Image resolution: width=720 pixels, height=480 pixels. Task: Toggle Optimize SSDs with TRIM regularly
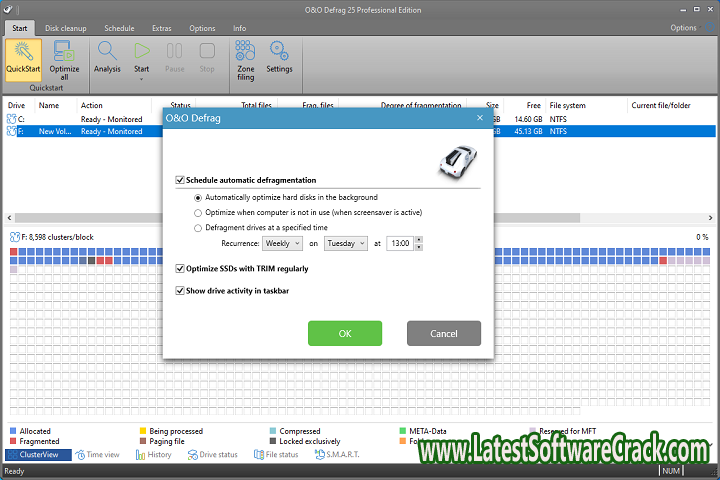(180, 268)
